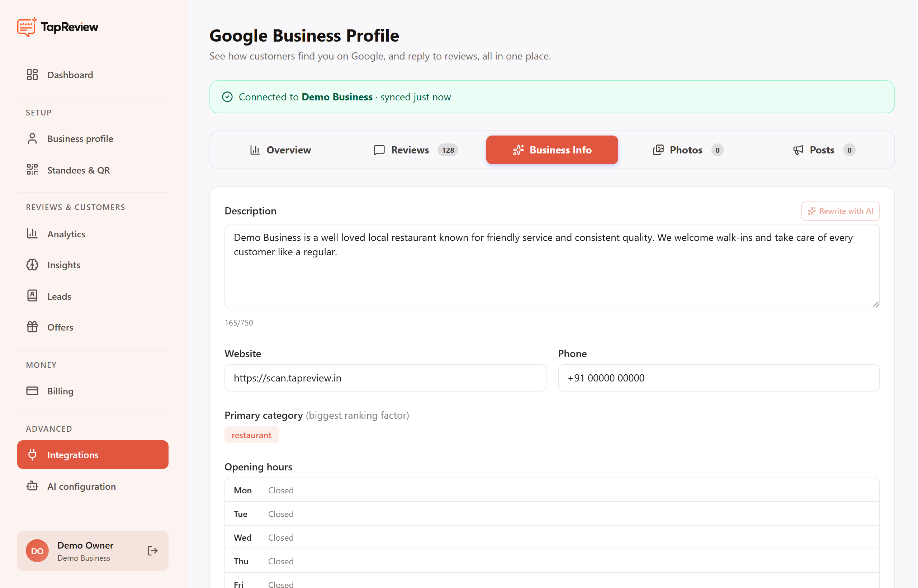This screenshot has height=588, width=918.
Task: Click the Website input field
Action: [385, 378]
